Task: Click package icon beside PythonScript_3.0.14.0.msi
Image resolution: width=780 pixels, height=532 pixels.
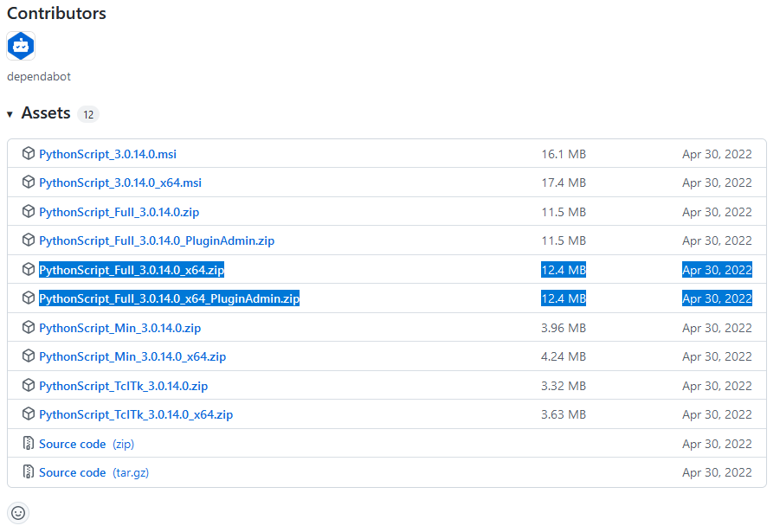Action: pos(29,153)
